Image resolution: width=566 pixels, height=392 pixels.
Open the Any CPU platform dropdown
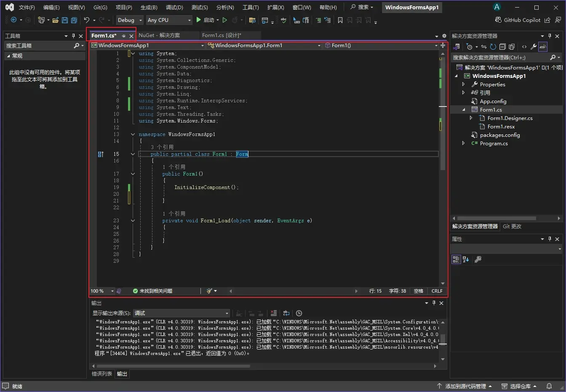pyautogui.click(x=169, y=20)
